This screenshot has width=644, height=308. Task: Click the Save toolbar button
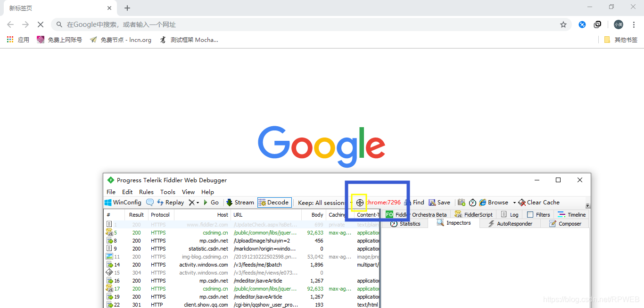(439, 203)
